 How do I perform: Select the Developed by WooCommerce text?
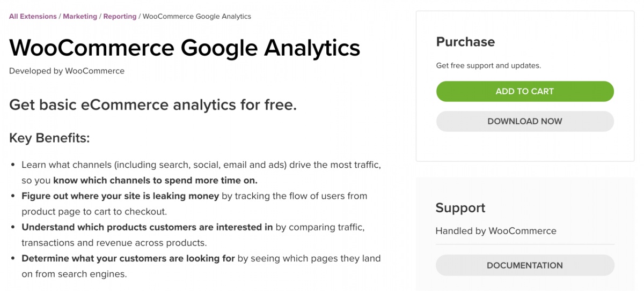coord(67,71)
